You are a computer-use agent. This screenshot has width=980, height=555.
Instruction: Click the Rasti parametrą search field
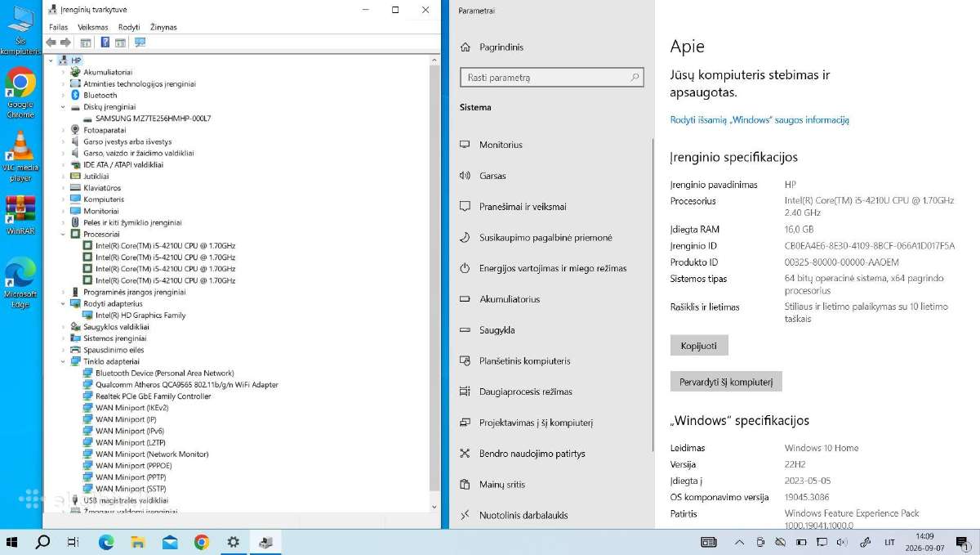552,78
